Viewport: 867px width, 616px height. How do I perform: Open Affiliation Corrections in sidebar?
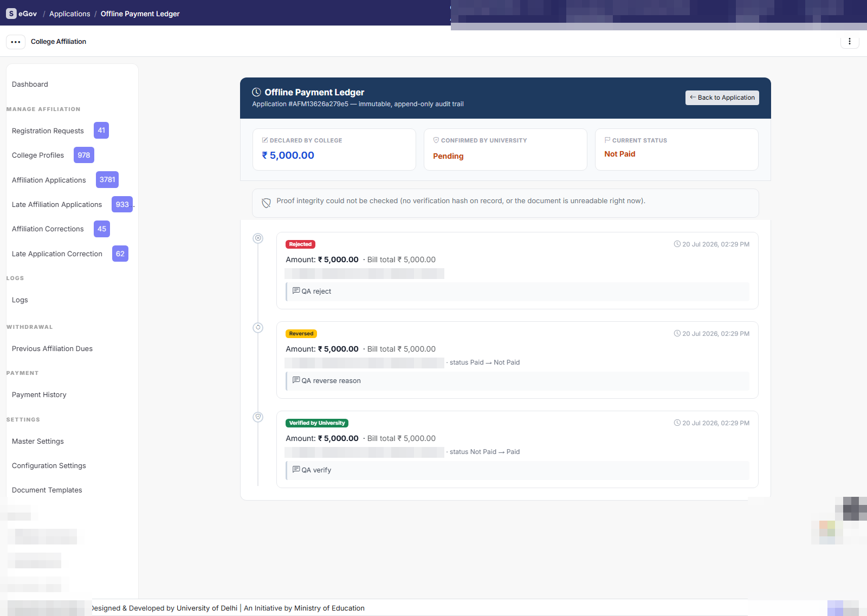click(x=48, y=229)
